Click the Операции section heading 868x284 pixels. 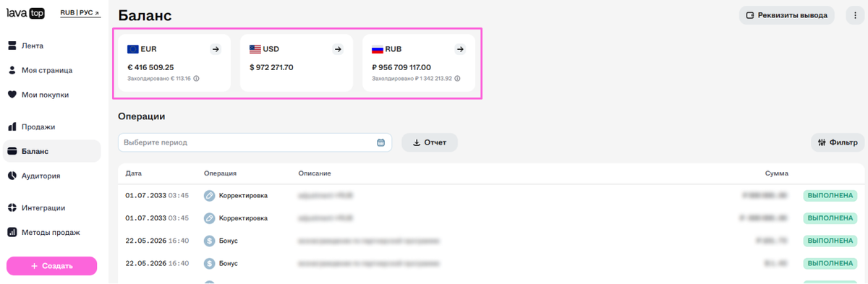[142, 116]
